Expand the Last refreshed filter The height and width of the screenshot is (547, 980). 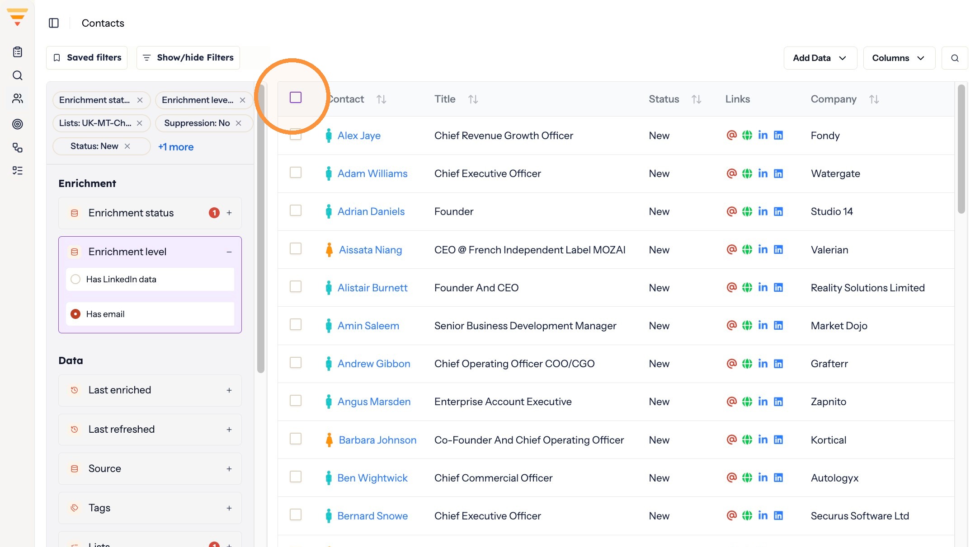[229, 430]
